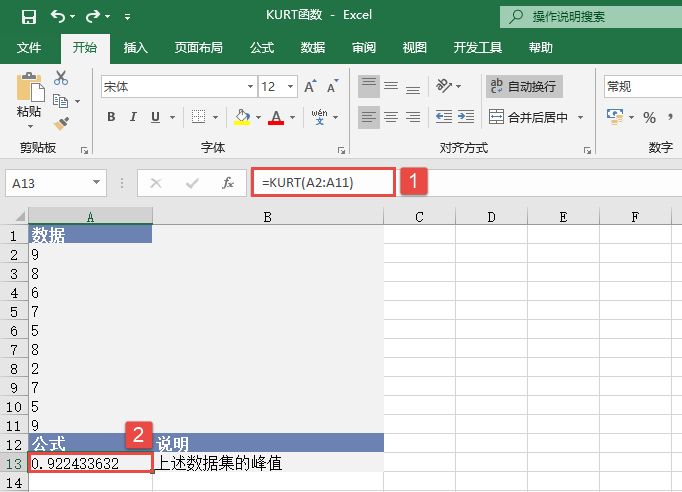Open the font name 宋体 dropdown

pos(250,87)
